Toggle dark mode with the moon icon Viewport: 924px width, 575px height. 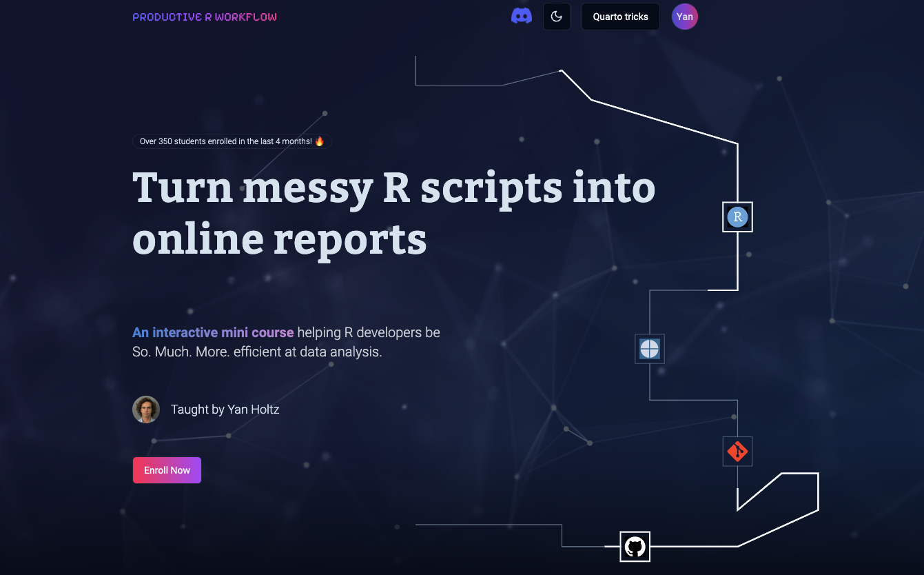point(556,17)
